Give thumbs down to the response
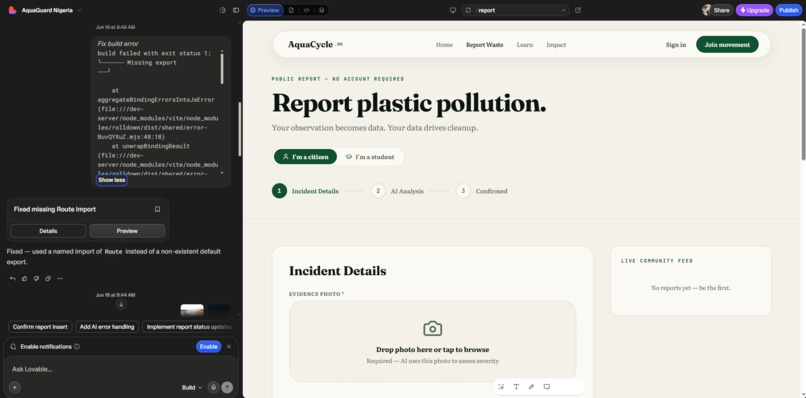The width and height of the screenshot is (806, 398). [x=36, y=279]
